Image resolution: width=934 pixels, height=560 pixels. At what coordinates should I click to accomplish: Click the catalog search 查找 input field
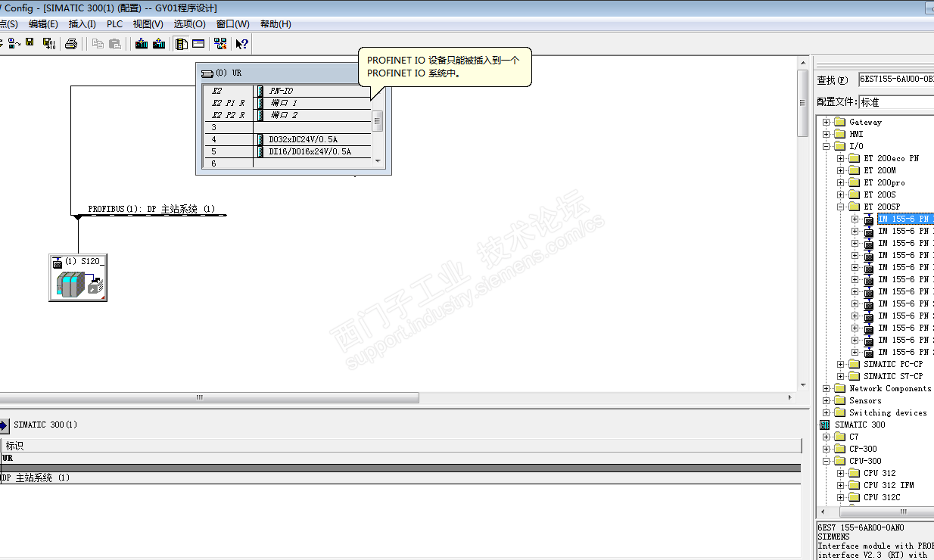[x=896, y=79]
